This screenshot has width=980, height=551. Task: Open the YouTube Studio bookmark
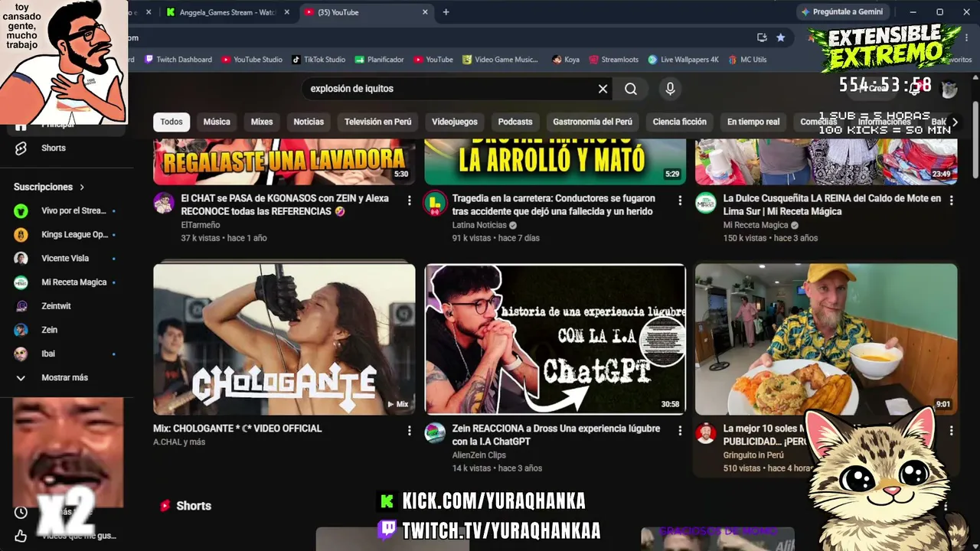tap(252, 60)
